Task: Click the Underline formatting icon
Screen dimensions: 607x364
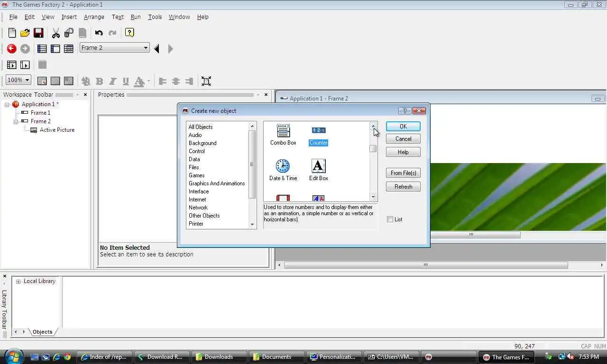Action: click(126, 81)
